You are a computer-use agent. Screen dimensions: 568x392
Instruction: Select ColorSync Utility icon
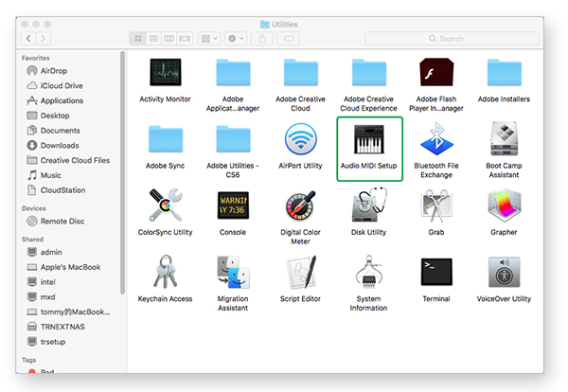(x=166, y=205)
